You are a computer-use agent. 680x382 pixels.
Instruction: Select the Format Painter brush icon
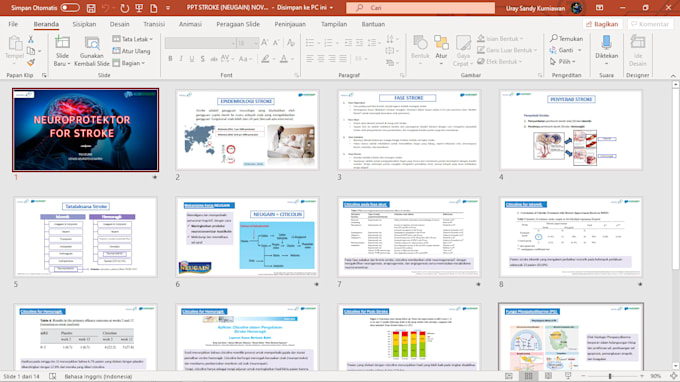[x=31, y=62]
